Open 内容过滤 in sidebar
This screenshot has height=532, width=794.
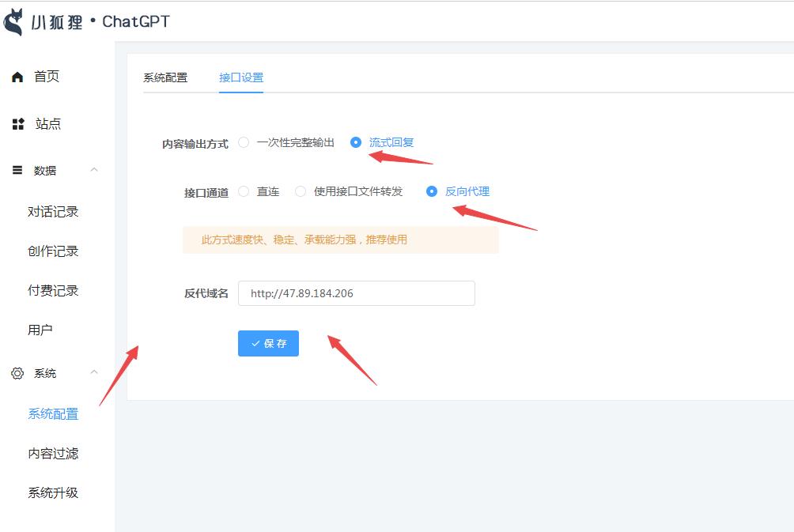pyautogui.click(x=53, y=454)
